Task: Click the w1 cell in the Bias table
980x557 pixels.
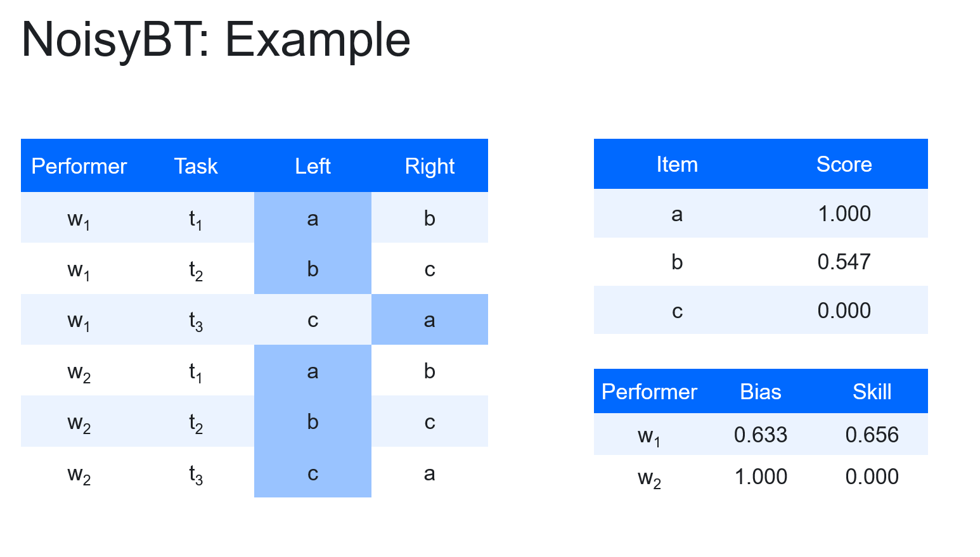Action: [649, 436]
